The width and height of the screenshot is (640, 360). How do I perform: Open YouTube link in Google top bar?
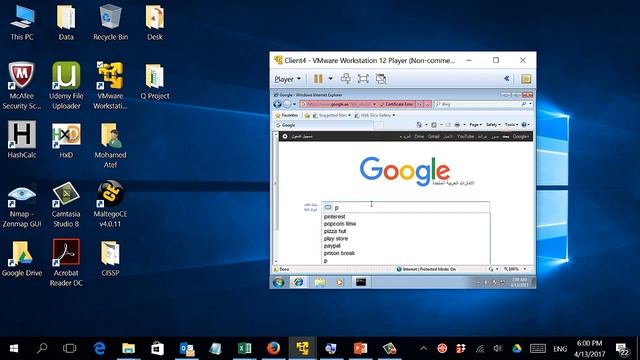(465, 137)
